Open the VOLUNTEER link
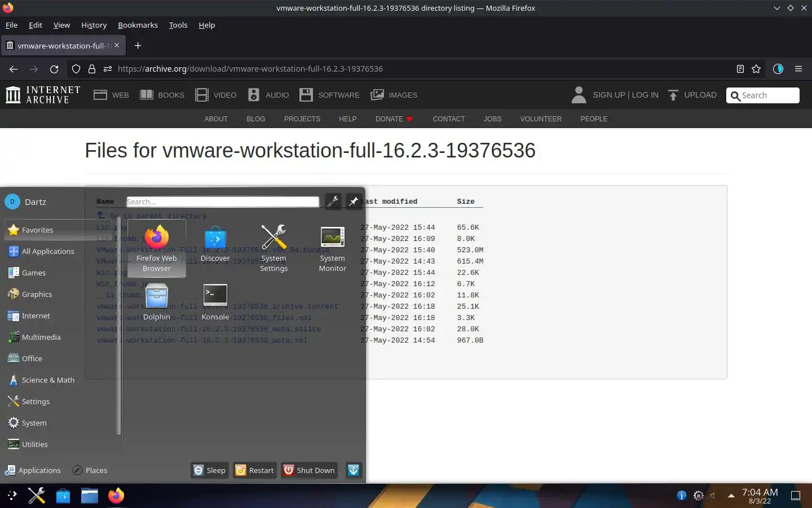The image size is (812, 508). pyautogui.click(x=541, y=119)
